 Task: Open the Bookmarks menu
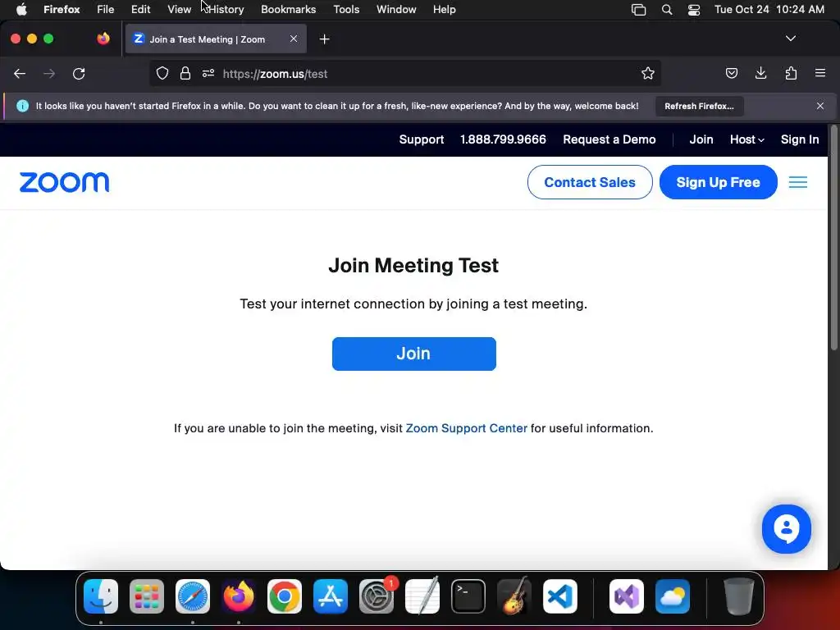[x=288, y=10]
